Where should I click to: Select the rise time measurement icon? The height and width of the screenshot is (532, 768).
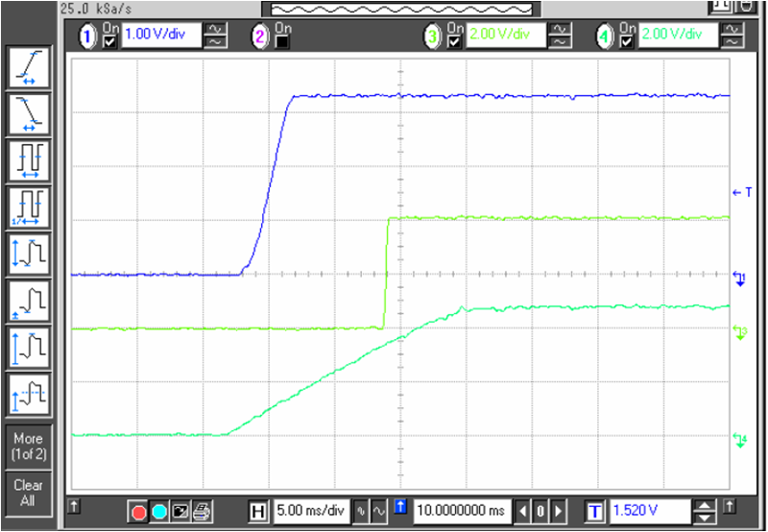point(29,67)
